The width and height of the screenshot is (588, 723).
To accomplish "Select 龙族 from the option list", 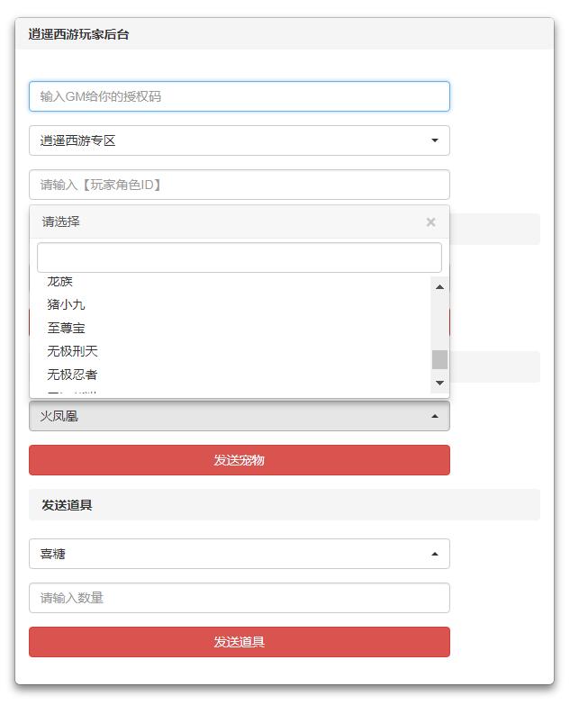I will pos(60,282).
